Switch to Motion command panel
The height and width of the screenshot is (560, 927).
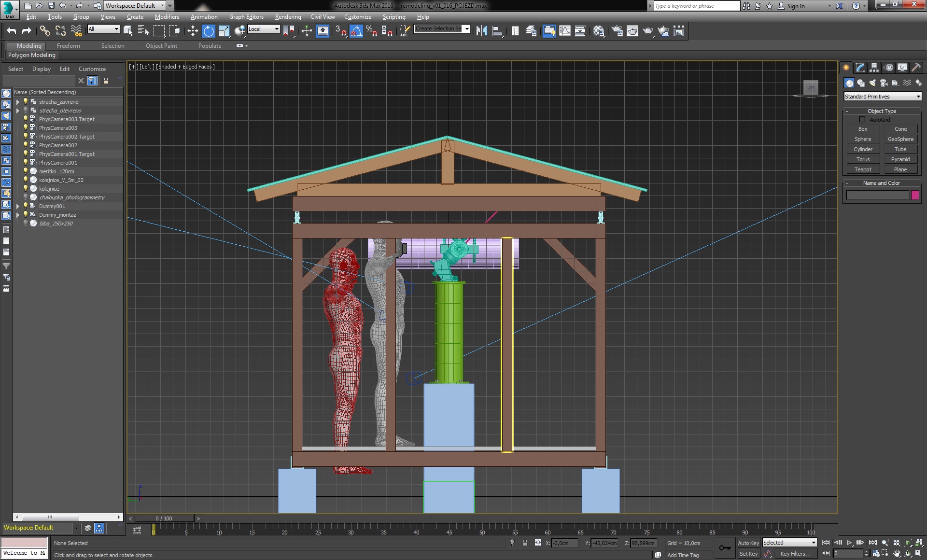[x=888, y=68]
